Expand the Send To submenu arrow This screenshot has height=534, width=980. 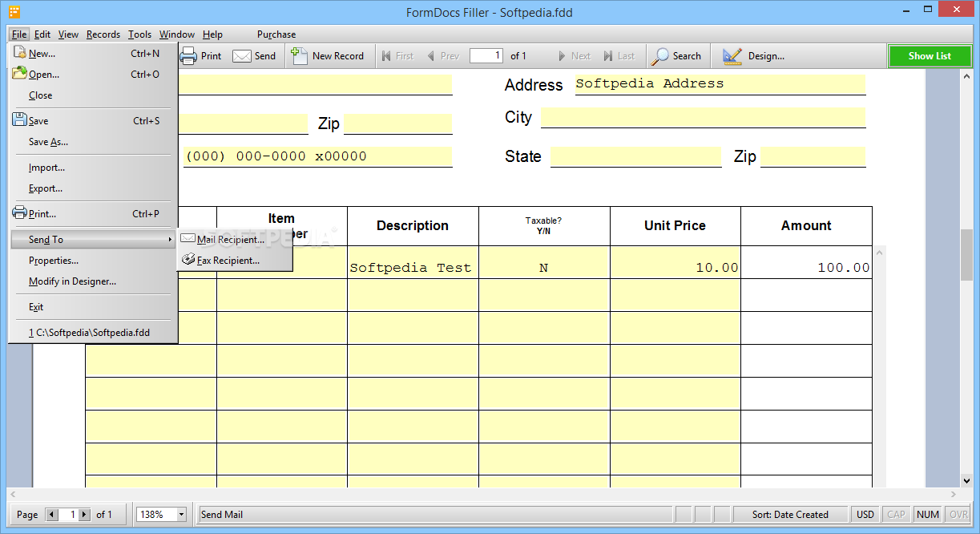click(x=170, y=240)
